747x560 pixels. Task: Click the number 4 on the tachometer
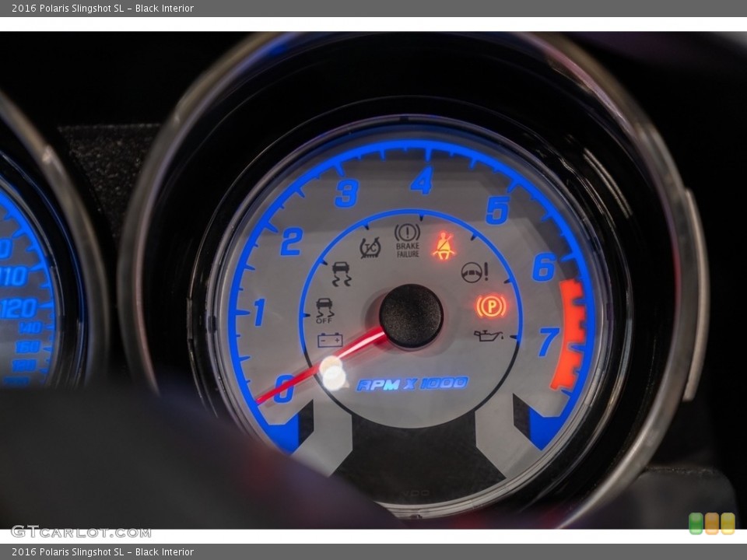(x=422, y=180)
